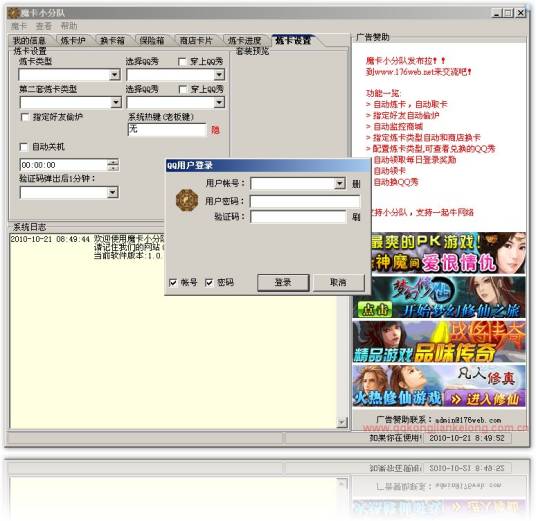Switch to the 炼卡进度 tab
The image size is (536, 521).
coord(245,41)
